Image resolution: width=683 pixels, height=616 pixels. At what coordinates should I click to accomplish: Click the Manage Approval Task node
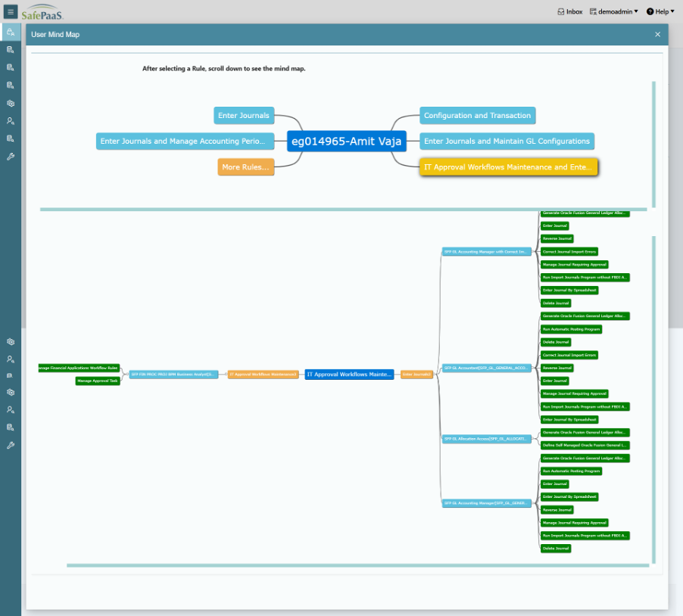(98, 381)
